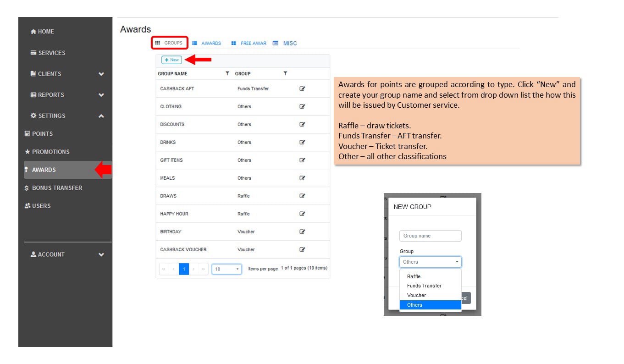Go to HOME in sidebar

pyautogui.click(x=42, y=32)
